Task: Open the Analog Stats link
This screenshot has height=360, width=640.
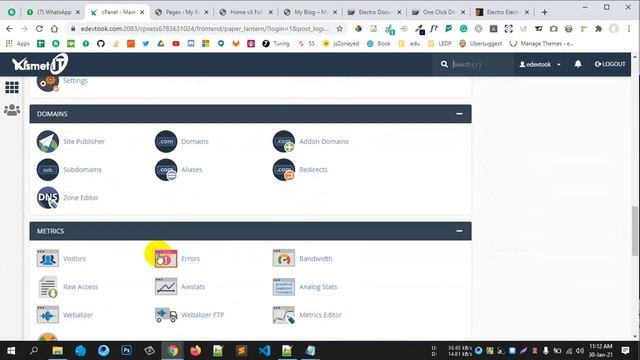Action: click(318, 287)
